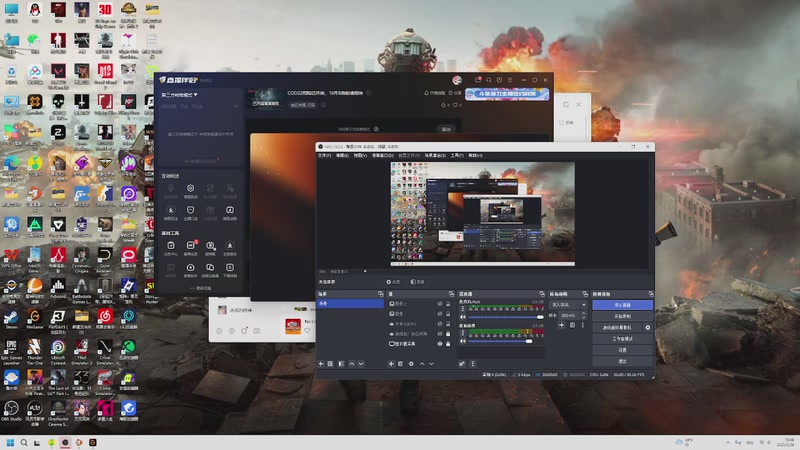The width and height of the screenshot is (800, 450).
Task: Delete selected source with Sources trash icon
Action: tap(401, 364)
